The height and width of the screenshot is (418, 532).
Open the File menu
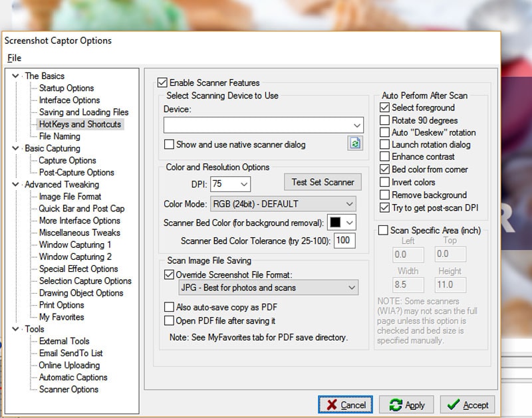(14, 58)
